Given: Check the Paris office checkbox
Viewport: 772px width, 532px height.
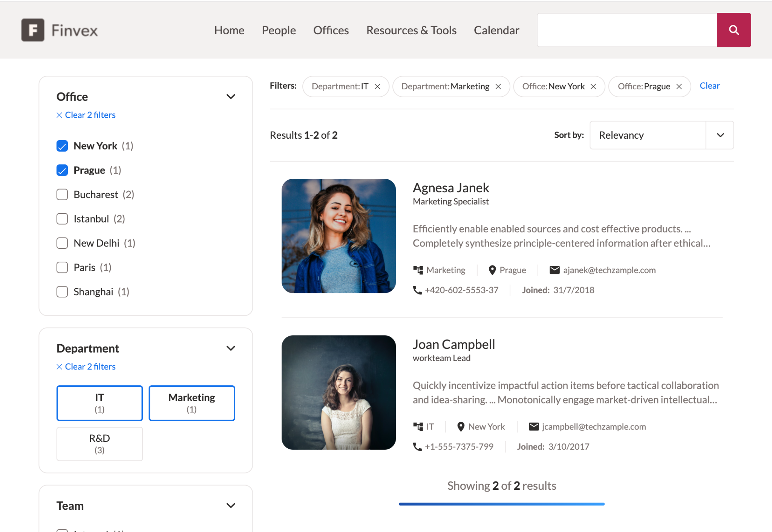Looking at the screenshot, I should pos(62,268).
